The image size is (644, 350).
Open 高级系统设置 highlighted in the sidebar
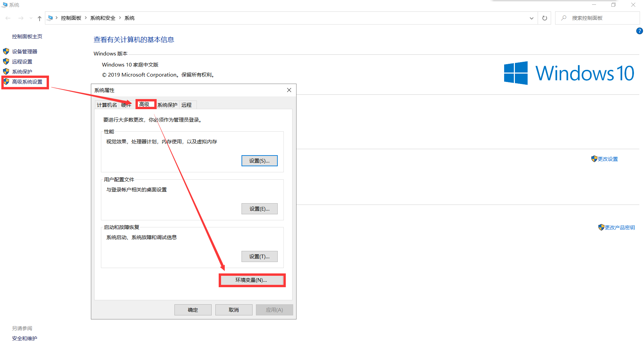(x=26, y=81)
